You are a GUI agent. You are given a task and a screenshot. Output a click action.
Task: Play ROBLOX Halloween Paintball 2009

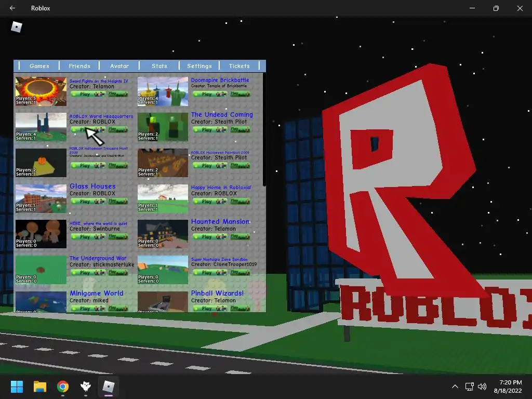point(210,166)
